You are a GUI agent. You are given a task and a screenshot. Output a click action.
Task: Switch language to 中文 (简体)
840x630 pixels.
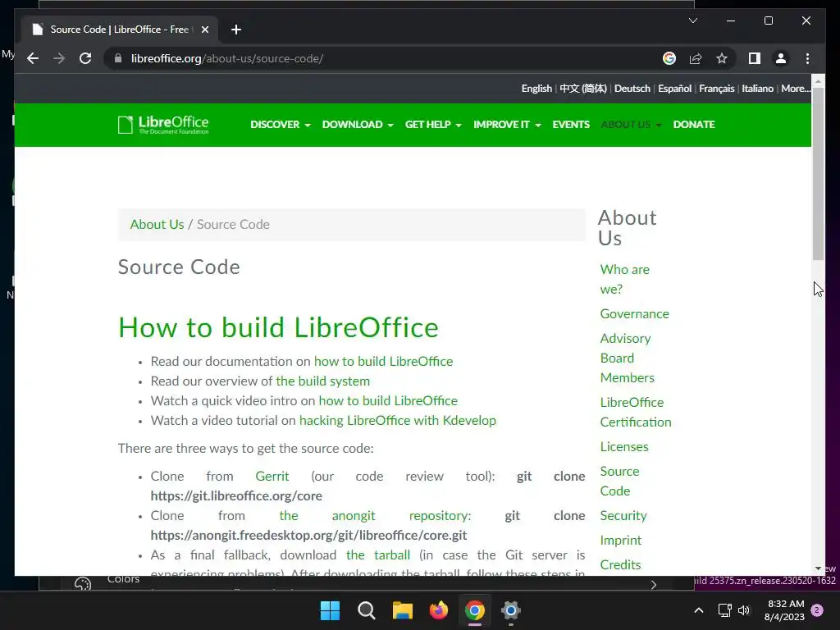coord(583,89)
